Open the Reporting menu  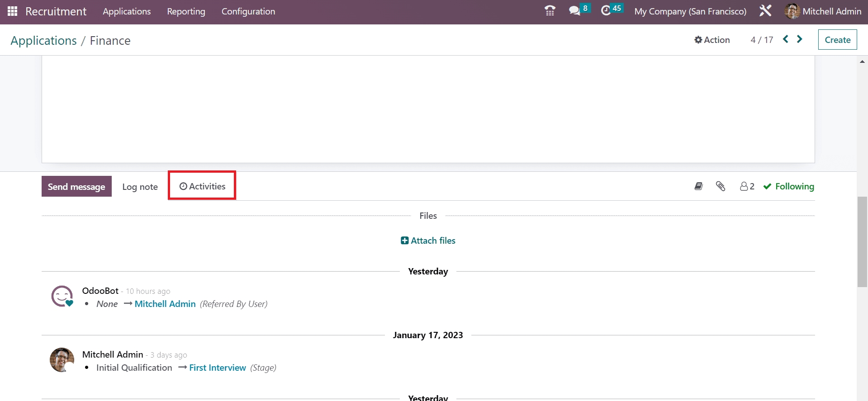(186, 11)
